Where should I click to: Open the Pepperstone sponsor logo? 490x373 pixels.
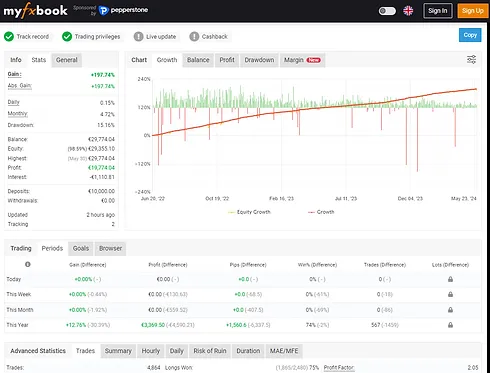[x=124, y=10]
